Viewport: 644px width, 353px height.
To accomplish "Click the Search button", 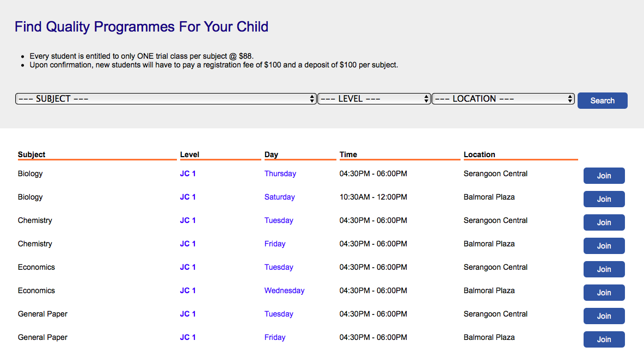I will (602, 101).
